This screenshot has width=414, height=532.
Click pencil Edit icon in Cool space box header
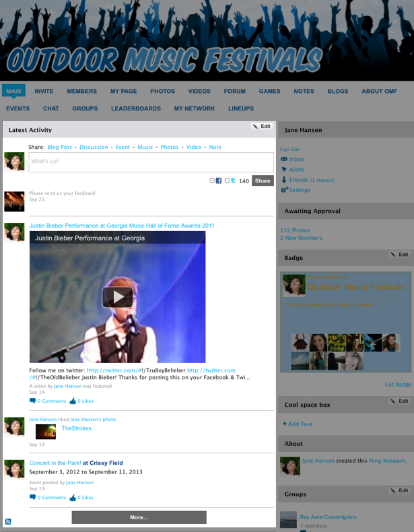tap(393, 401)
